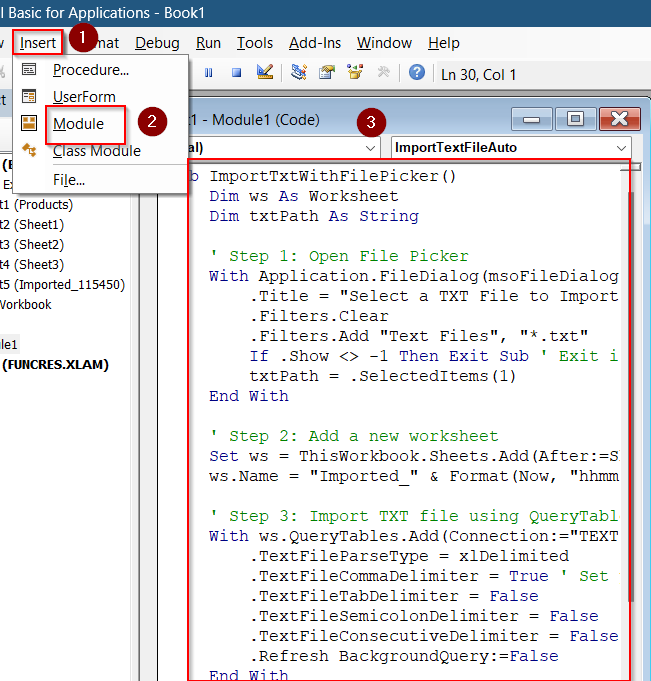Select (Sheet2) in project tree
The width and height of the screenshot is (651, 681).
32,245
